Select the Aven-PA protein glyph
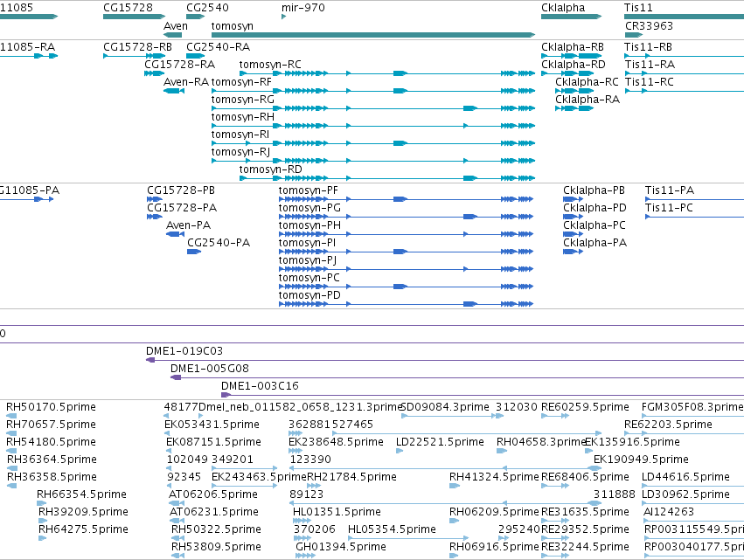 (175, 234)
